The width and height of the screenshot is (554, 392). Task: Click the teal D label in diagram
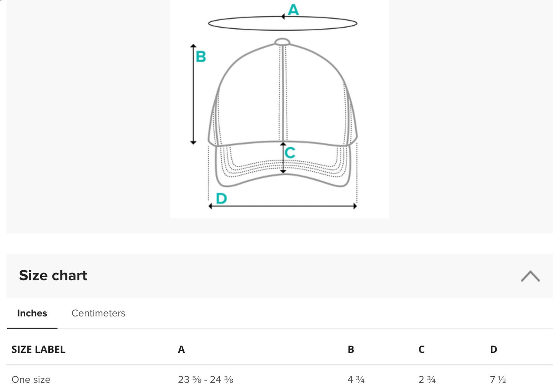[222, 198]
